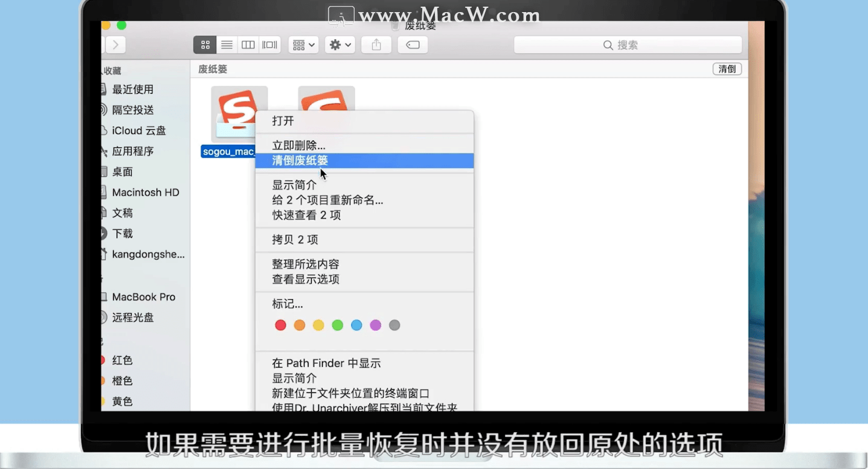Apply the green tag color dot
Screen dimensions: 868x469
point(338,325)
